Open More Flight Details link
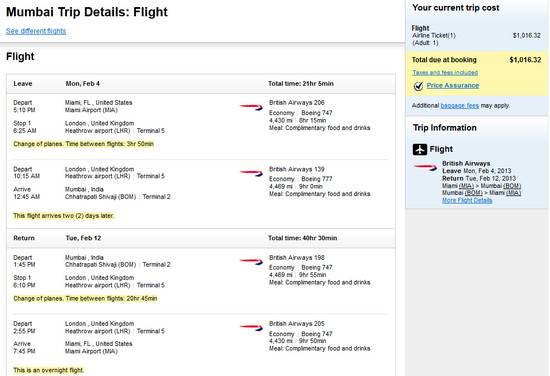The width and height of the screenshot is (550, 376). point(467,200)
